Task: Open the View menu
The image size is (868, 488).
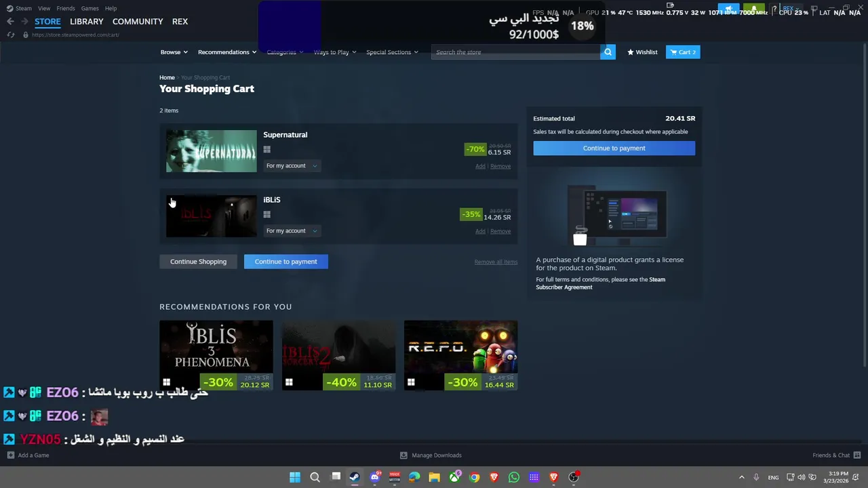Action: (x=44, y=8)
